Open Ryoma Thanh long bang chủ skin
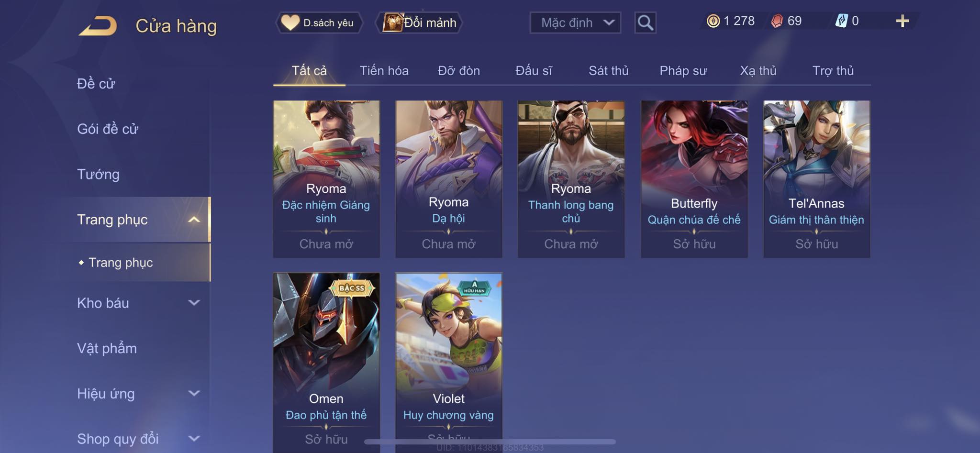 click(571, 179)
